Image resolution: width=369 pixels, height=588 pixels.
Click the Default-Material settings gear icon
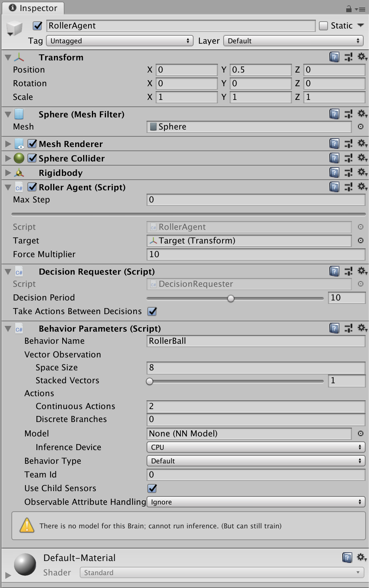pyautogui.click(x=360, y=558)
